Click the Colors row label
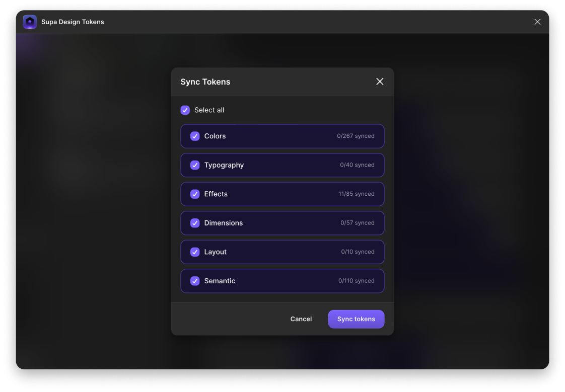Screen dimensions: 565x392 pos(215,136)
